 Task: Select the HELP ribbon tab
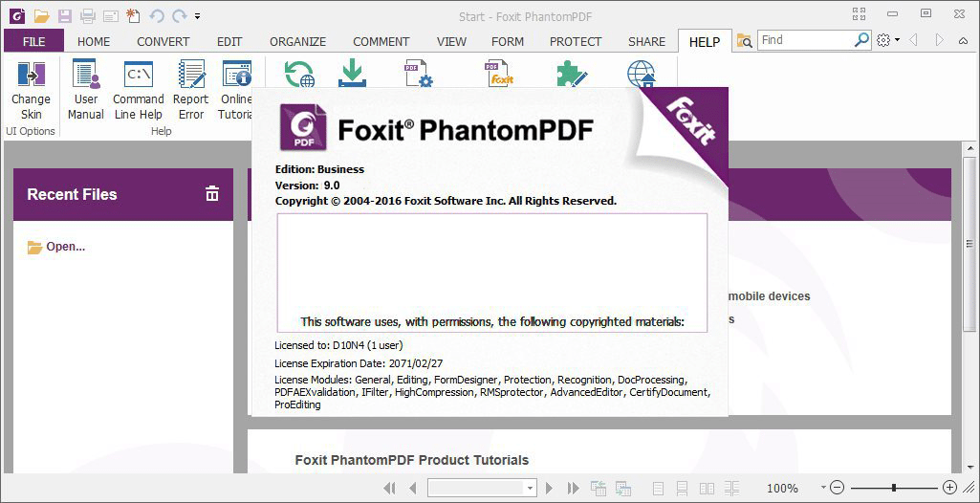[x=705, y=42]
